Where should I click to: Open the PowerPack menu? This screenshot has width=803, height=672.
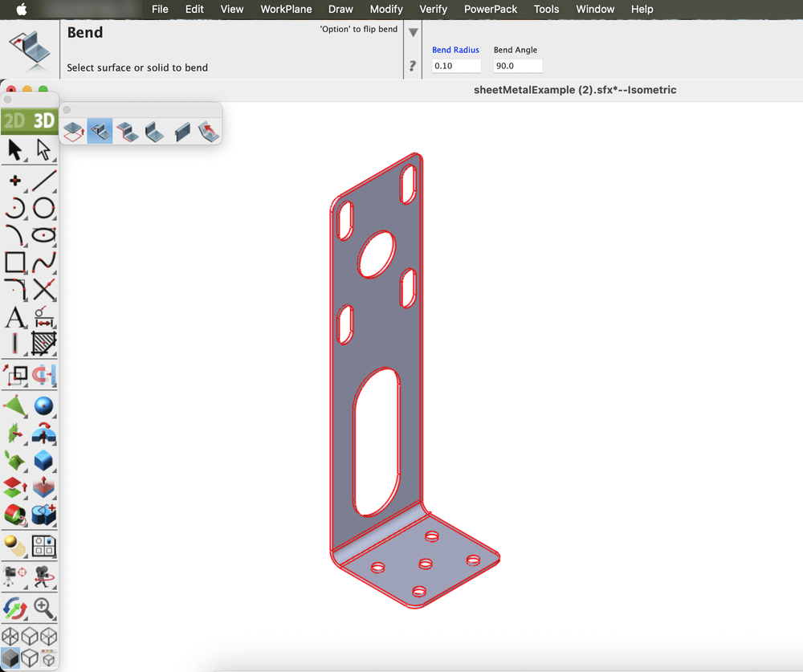coord(491,9)
